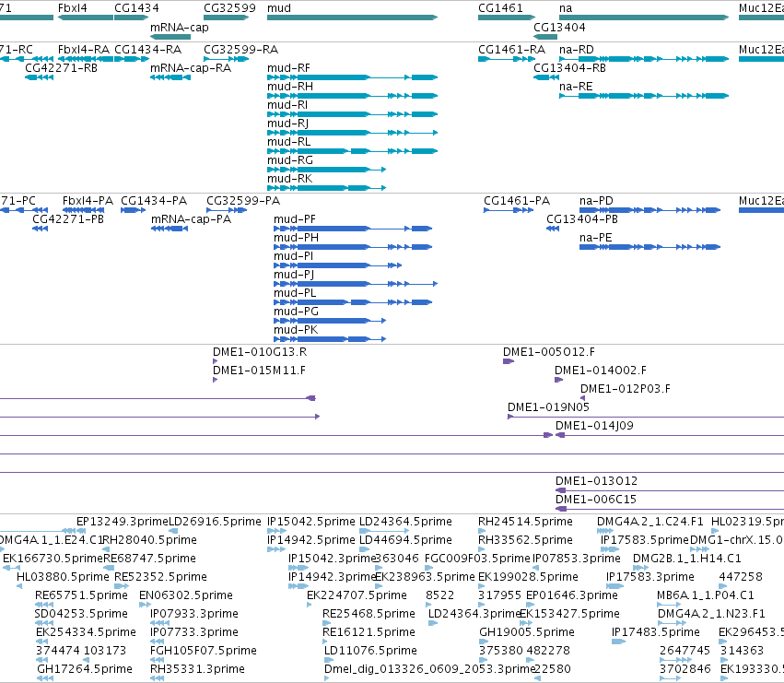Open the Fbxl4-RA transcript label

point(84,50)
